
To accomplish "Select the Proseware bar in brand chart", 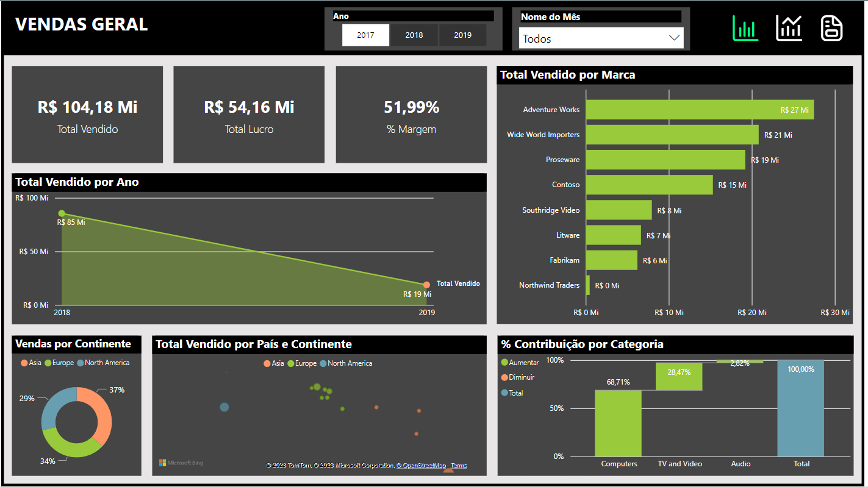I will coord(665,160).
